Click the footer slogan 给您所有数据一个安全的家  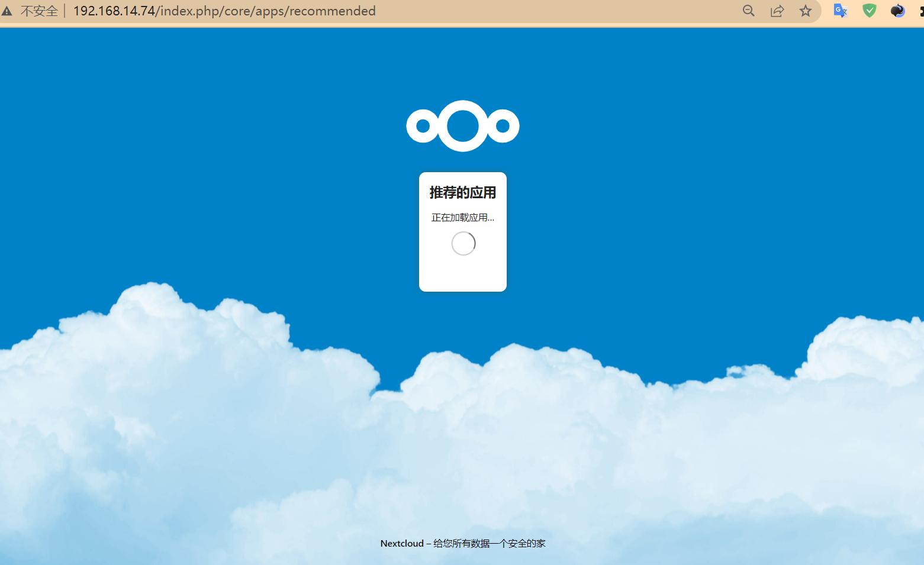tap(489, 544)
